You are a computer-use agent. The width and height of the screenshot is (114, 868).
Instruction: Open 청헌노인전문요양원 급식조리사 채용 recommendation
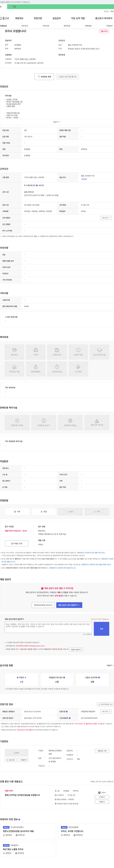18,831
